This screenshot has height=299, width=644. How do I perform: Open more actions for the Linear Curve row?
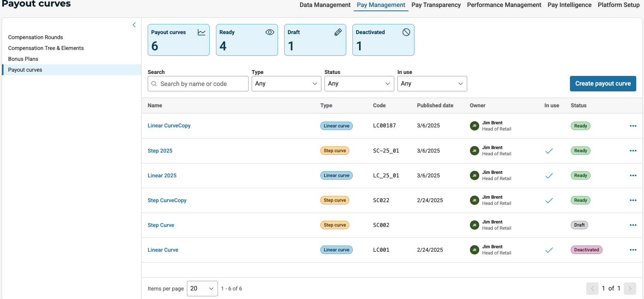tap(633, 250)
